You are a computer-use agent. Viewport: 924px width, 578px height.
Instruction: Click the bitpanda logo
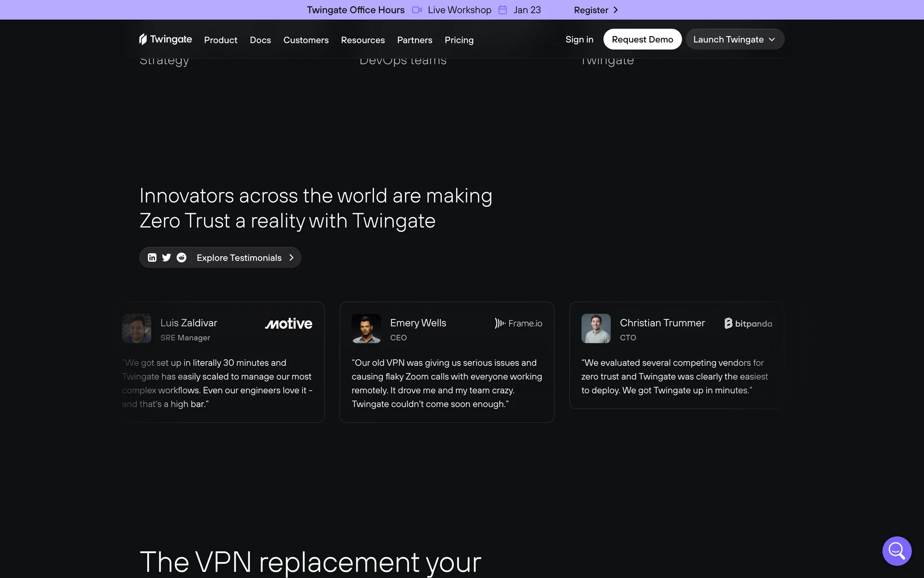click(748, 323)
